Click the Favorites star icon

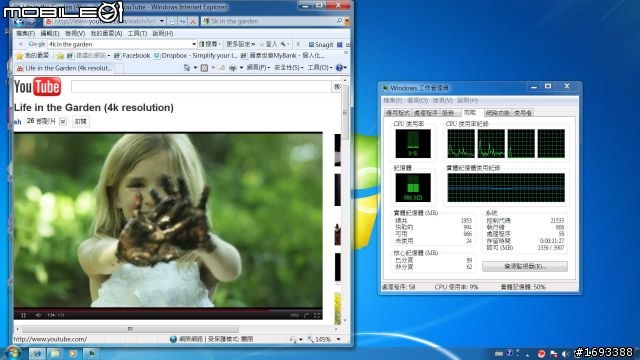(19, 56)
